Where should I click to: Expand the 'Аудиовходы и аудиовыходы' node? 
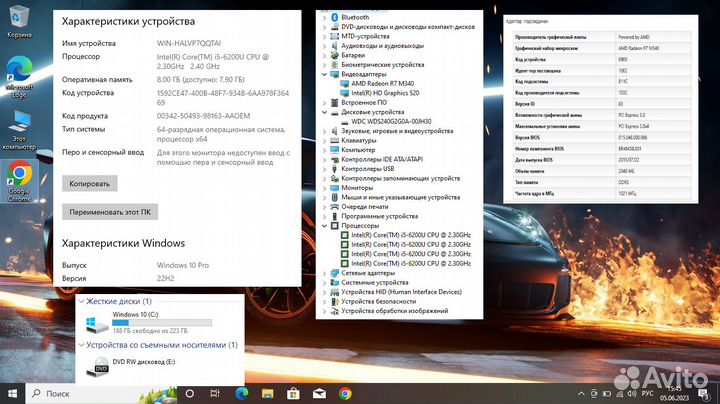324,46
